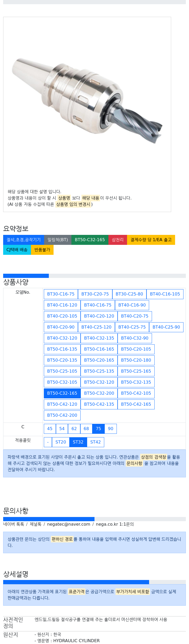Click the blue progress bar above 문의사항 contact line
This screenshot has height=644, width=189.
49,519
